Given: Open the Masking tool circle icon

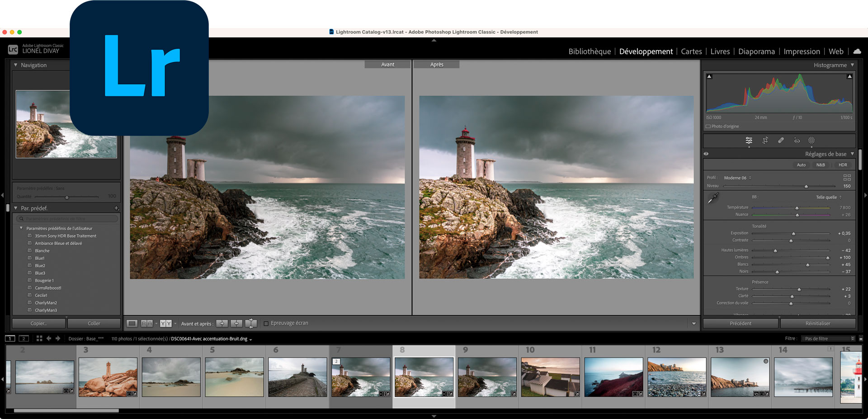Looking at the screenshot, I should click(811, 141).
